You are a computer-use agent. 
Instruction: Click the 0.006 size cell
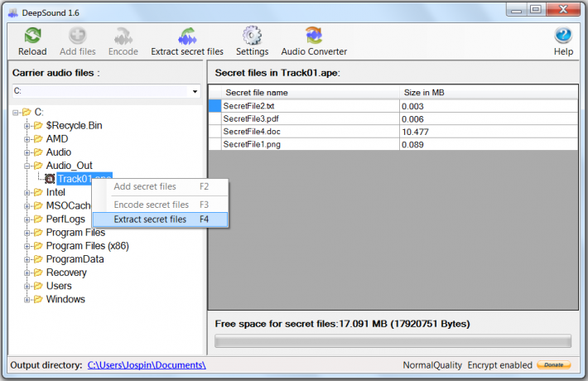click(489, 119)
